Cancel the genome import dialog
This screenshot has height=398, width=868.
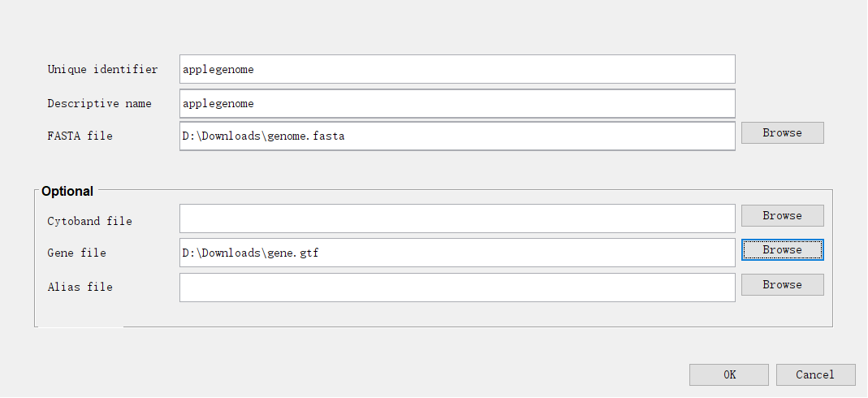[815, 374]
